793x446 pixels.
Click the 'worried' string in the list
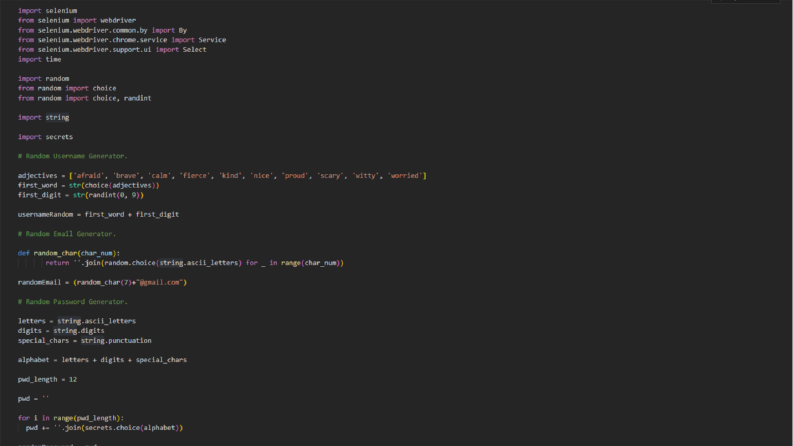pyautogui.click(x=405, y=175)
